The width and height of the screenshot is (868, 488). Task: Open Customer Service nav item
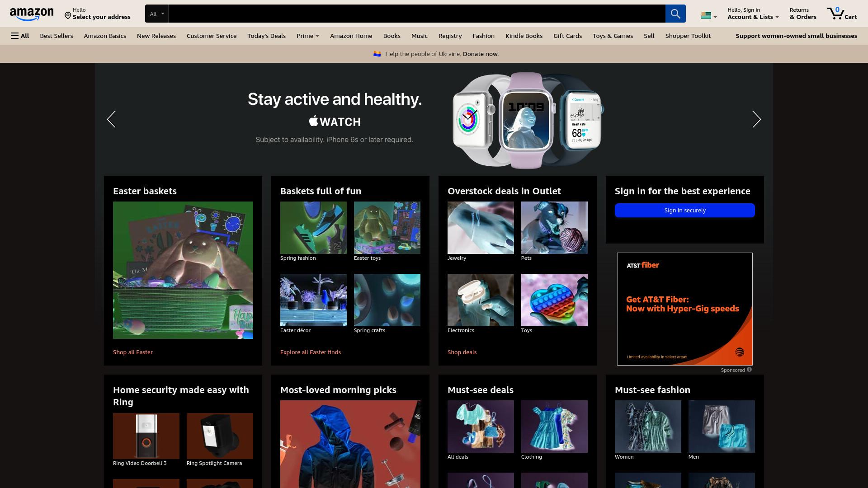212,36
